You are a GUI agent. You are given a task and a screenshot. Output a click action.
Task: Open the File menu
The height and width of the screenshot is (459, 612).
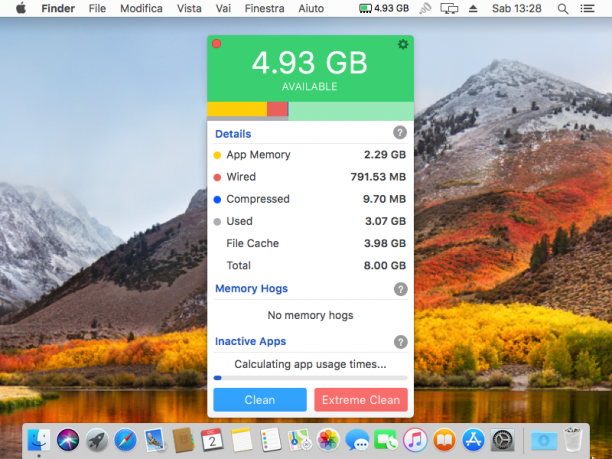97,8
